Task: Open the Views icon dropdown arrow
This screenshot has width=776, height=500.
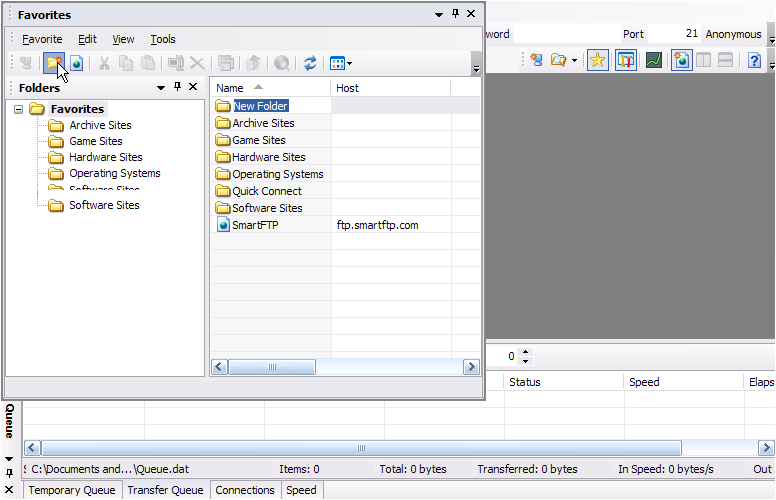Action: click(350, 63)
